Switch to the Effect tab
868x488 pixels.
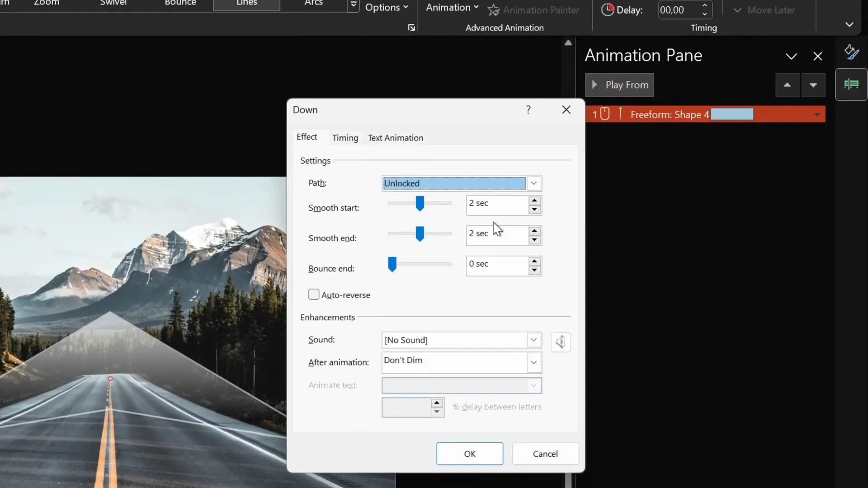click(307, 137)
